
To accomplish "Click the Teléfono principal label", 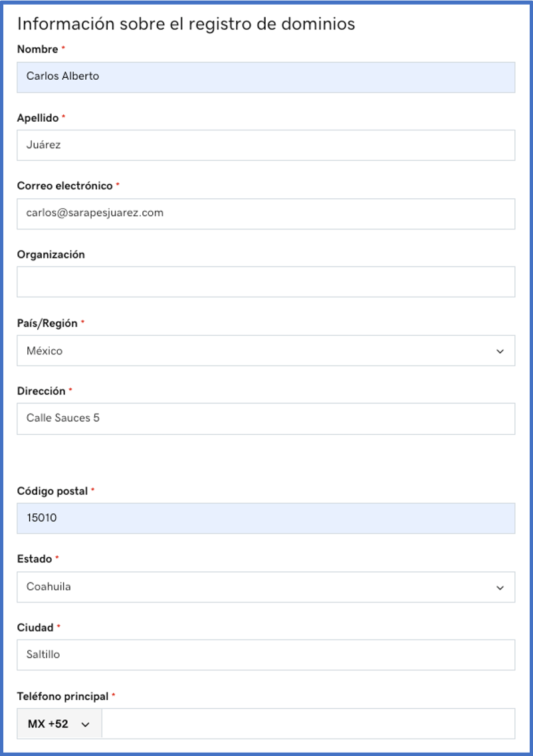I will point(62,696).
